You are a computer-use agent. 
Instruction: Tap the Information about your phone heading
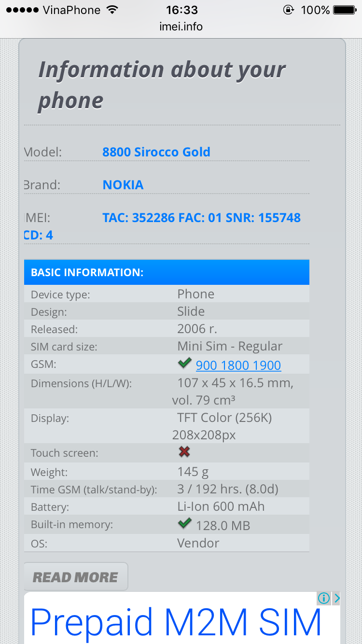click(162, 85)
